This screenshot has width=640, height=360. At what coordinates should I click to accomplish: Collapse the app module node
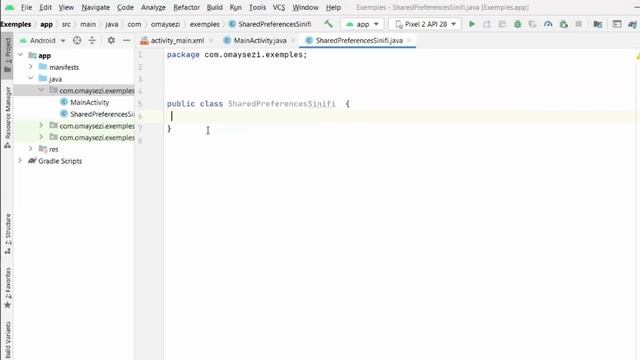[x=20, y=55]
